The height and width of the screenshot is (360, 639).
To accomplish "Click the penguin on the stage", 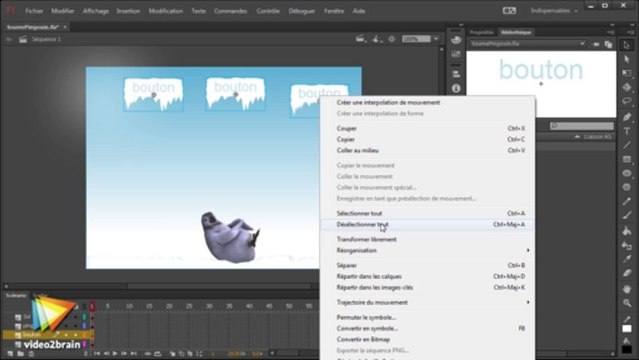I will click(230, 237).
